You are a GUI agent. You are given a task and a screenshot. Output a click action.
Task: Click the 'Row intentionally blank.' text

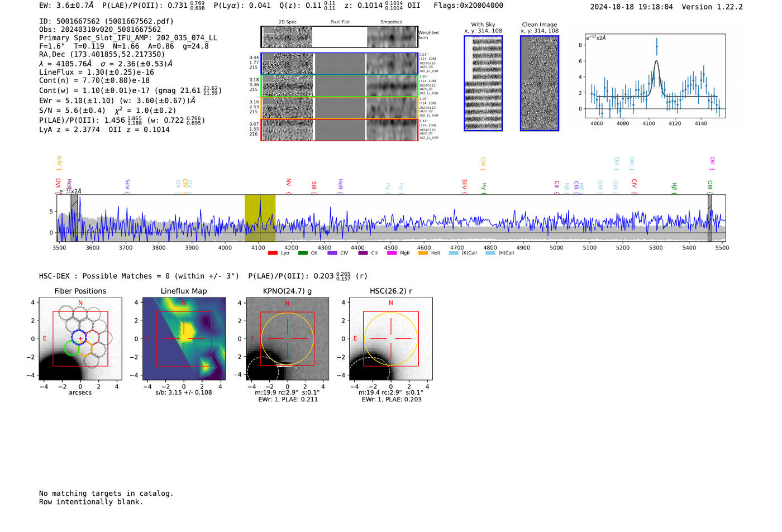point(91,502)
